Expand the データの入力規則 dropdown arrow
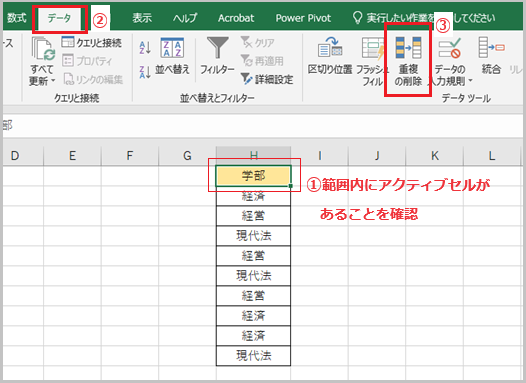The width and height of the screenshot is (526, 383). tap(470, 80)
